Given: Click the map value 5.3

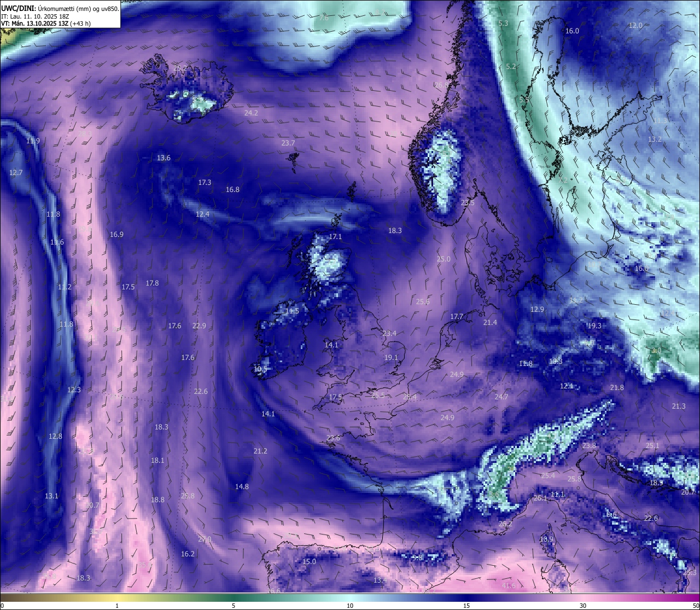Looking at the screenshot, I should coord(504,23).
